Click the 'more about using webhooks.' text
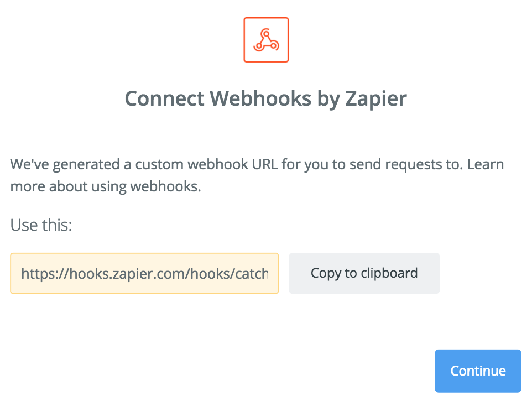Screen dimensions: 532x406 click(106, 186)
